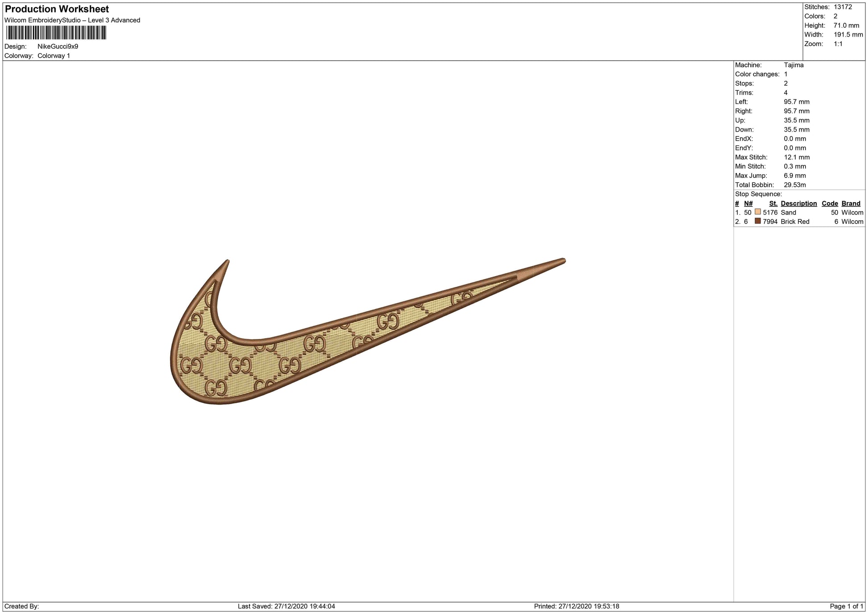Image resolution: width=868 pixels, height=612 pixels.
Task: Click the St. column header
Action: point(773,203)
